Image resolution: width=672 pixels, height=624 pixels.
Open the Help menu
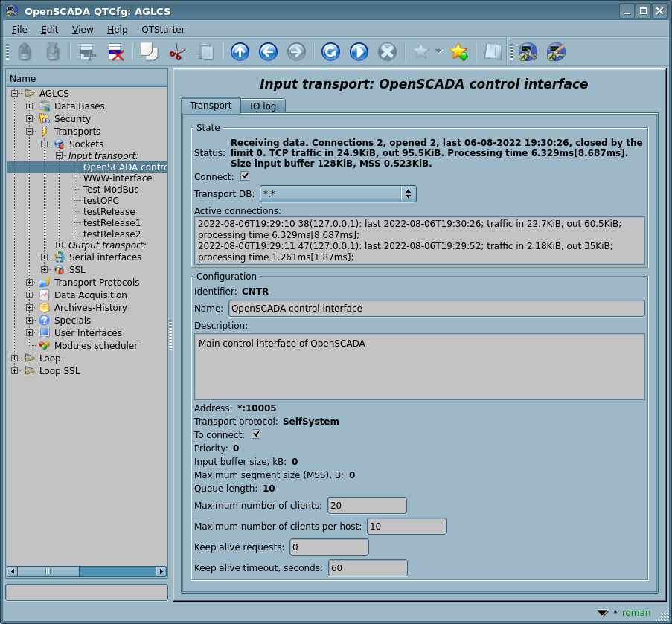tap(117, 30)
